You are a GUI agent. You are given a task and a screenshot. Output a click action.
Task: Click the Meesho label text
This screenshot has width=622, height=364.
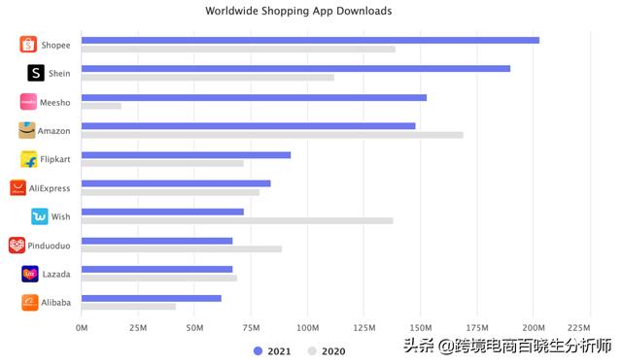[x=55, y=103]
